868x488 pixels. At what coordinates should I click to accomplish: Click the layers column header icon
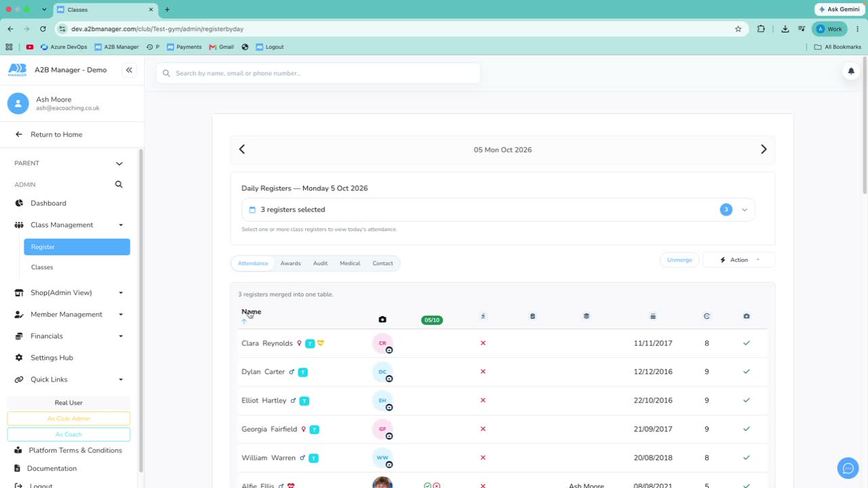(587, 316)
